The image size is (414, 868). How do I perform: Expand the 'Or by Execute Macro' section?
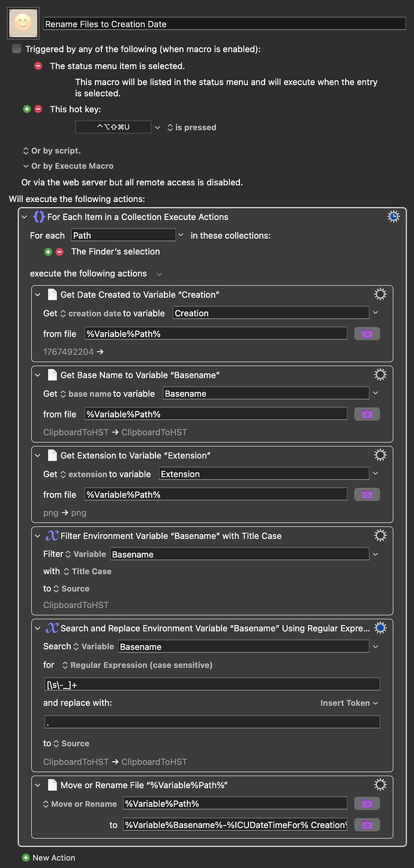click(x=67, y=166)
